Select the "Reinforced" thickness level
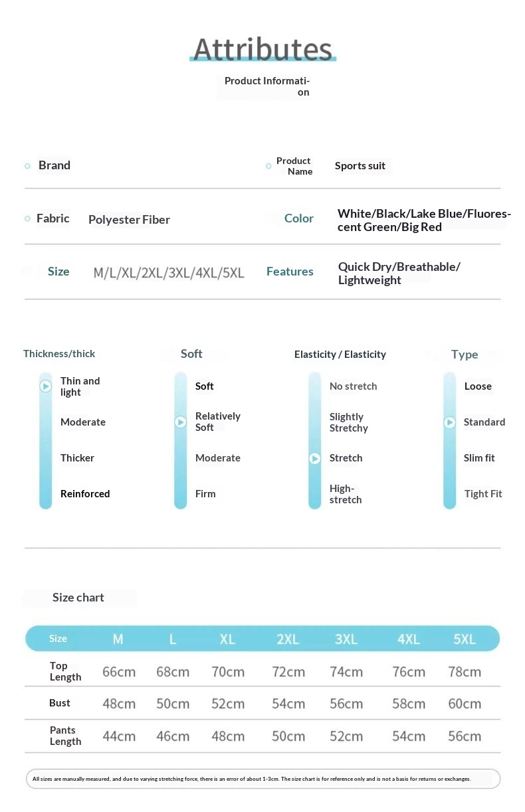 pos(85,494)
